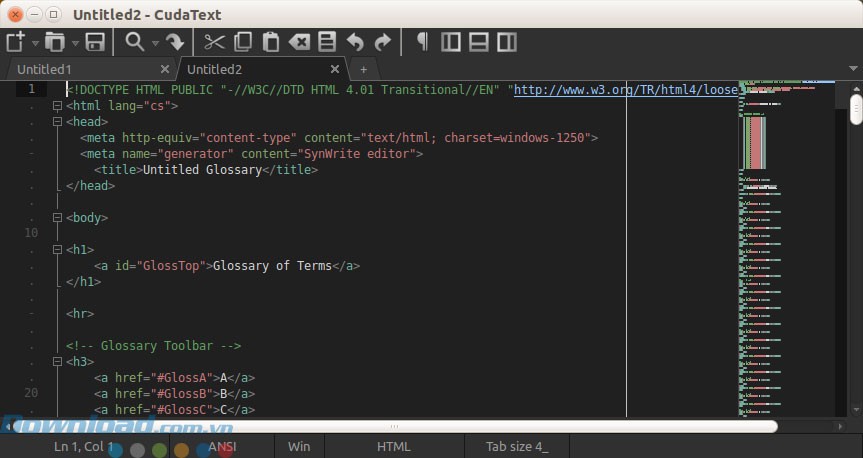Click the horizontal scrollbar at bottom
863x458 pixels.
(400, 426)
